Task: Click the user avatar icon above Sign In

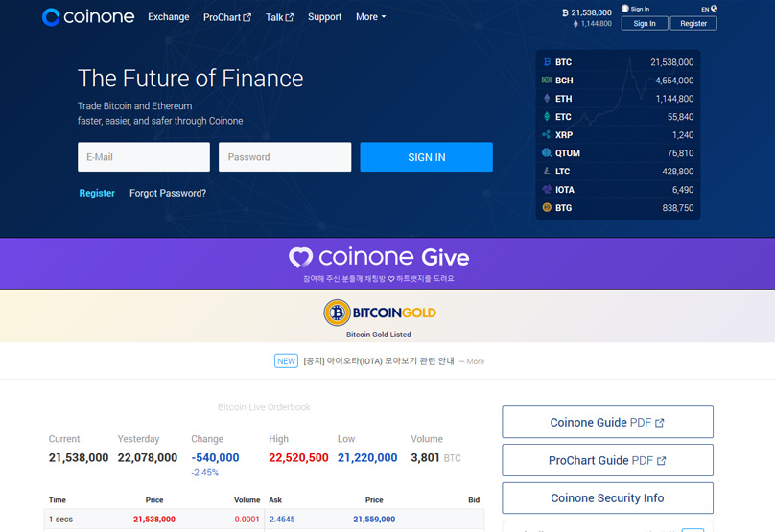Action: tap(624, 8)
